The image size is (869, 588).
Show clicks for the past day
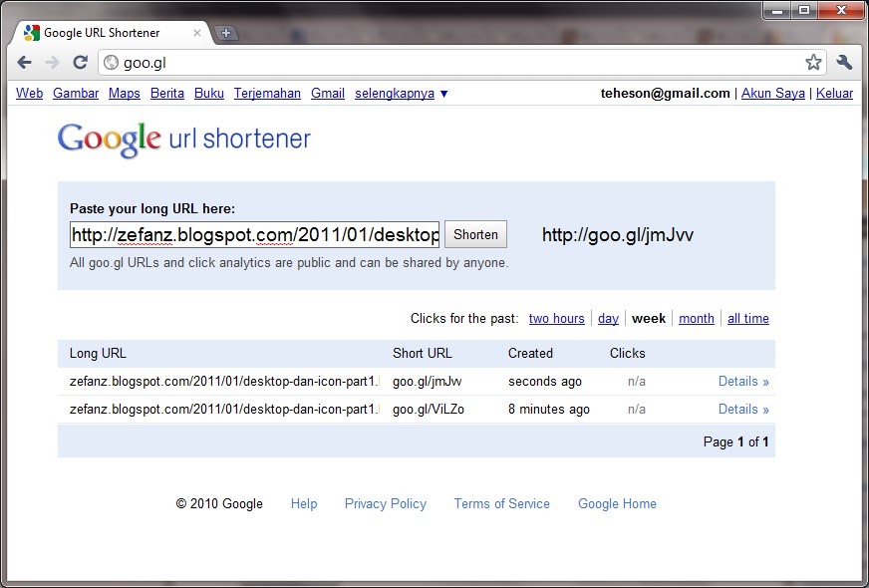(608, 319)
